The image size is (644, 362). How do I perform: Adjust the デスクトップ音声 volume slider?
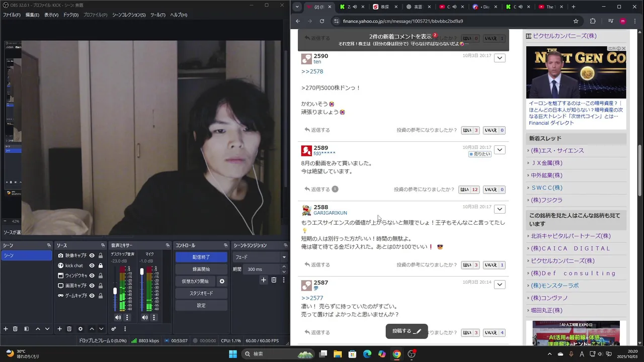115,291
